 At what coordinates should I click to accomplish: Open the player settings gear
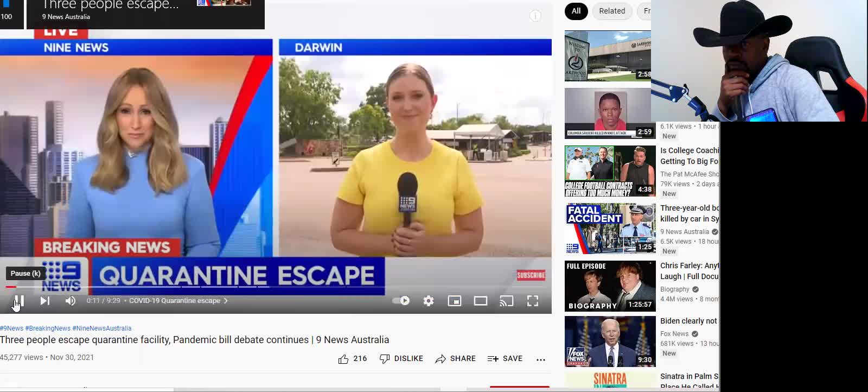click(429, 301)
